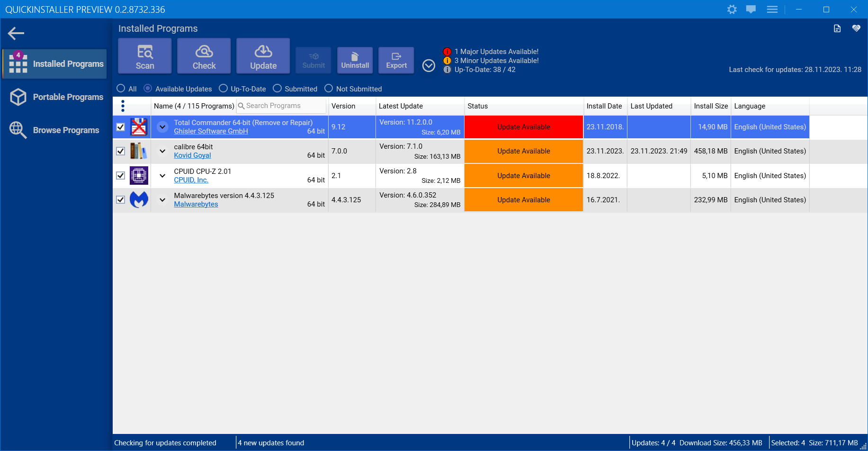This screenshot has width=868, height=451.
Task: Click the '23.11.2023. 21:49' last updated cell
Action: tap(659, 151)
